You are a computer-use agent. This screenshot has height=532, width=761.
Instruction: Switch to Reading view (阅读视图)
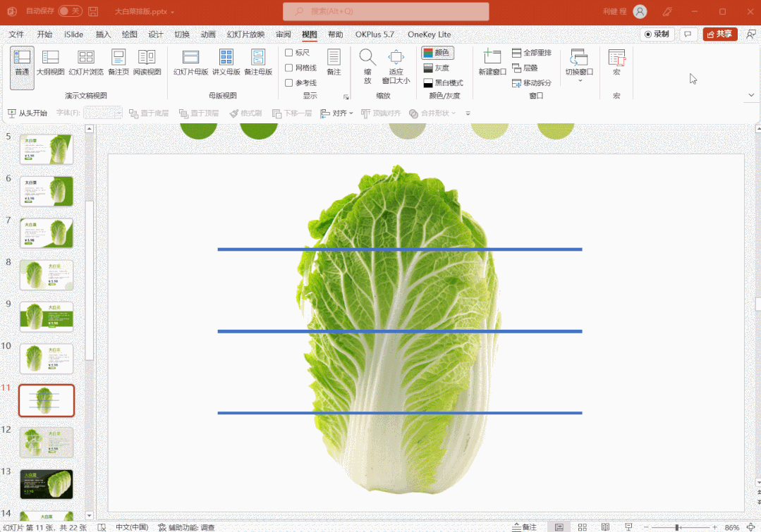147,63
